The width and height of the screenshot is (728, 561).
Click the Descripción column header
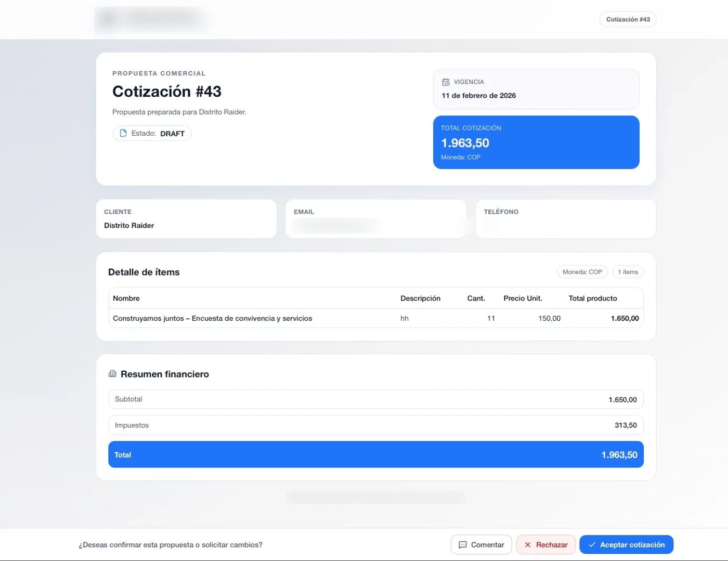point(420,298)
